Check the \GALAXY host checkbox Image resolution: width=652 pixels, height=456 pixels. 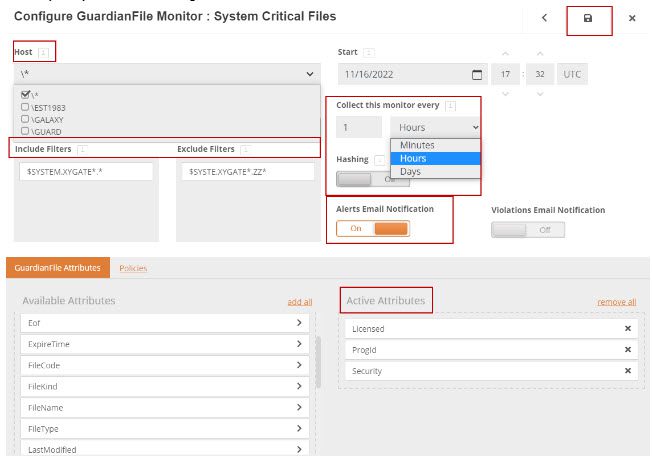25,119
